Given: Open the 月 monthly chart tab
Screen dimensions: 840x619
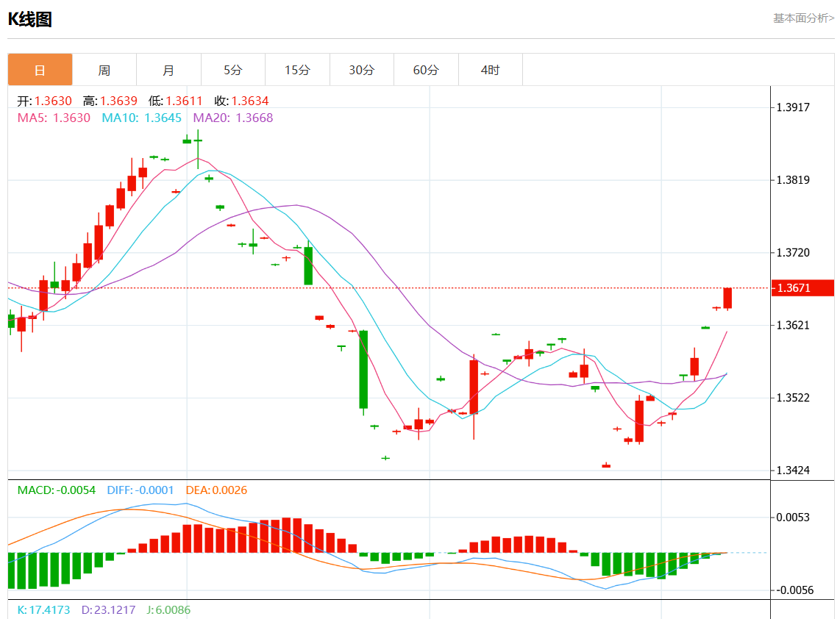Looking at the screenshot, I should pyautogui.click(x=168, y=70).
